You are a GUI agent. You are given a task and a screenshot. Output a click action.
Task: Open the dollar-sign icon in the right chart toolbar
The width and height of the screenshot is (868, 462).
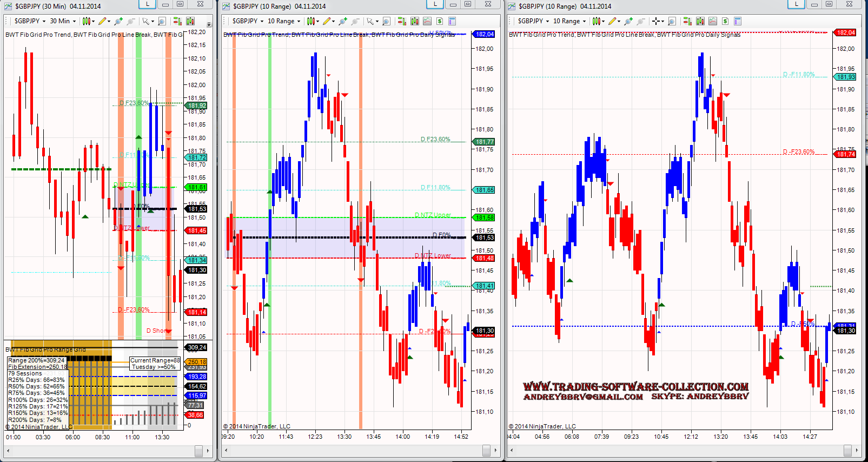point(725,21)
